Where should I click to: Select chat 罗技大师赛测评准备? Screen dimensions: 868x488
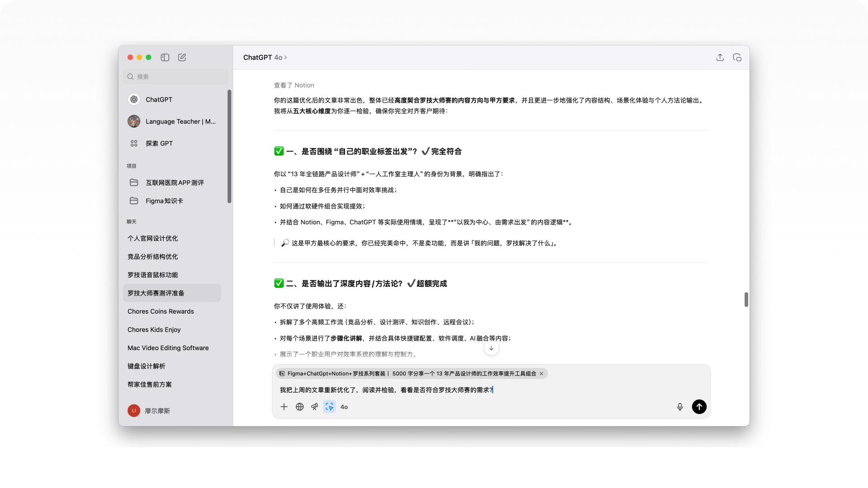coord(172,293)
